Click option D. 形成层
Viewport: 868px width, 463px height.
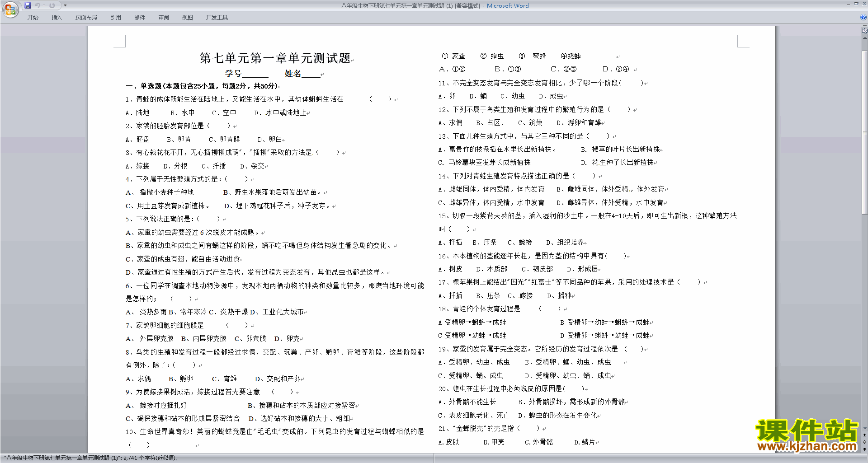[582, 269]
